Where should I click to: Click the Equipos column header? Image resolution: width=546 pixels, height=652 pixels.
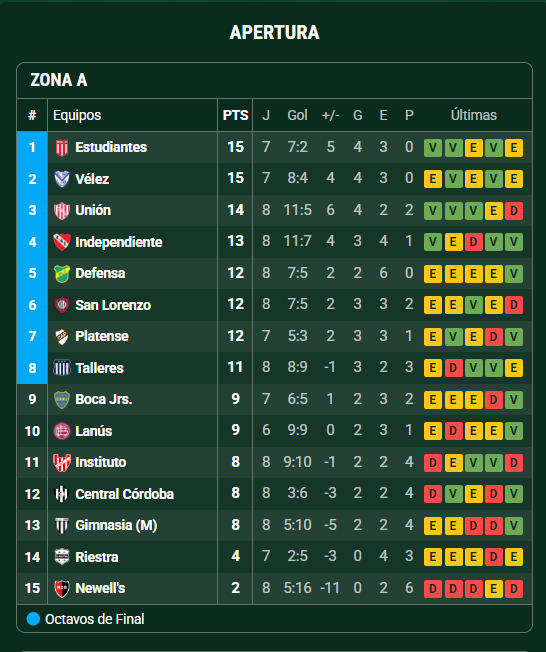pos(77,115)
